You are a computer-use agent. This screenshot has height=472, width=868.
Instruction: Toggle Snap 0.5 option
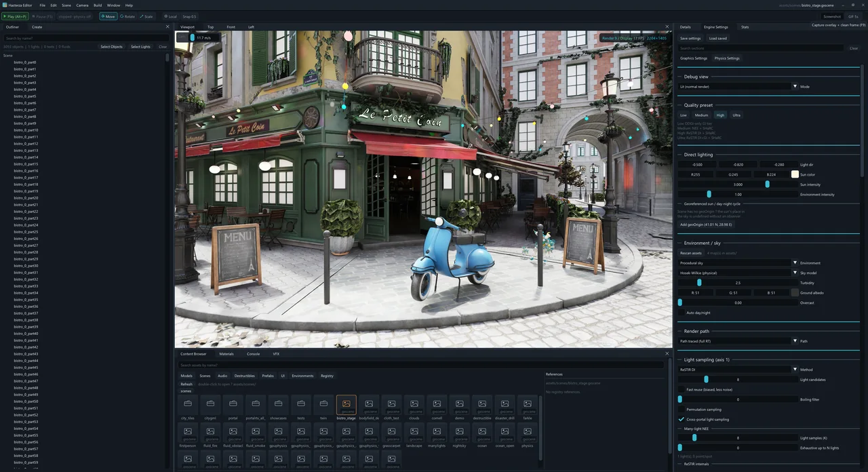[x=189, y=16]
